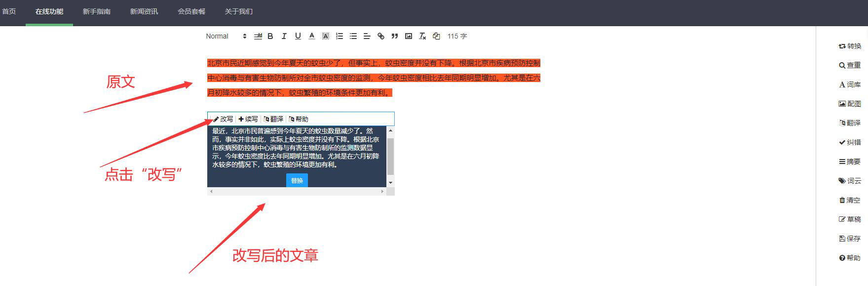This screenshot has height=286, width=868.
Task: Open the text alignment options
Action: [x=367, y=36]
